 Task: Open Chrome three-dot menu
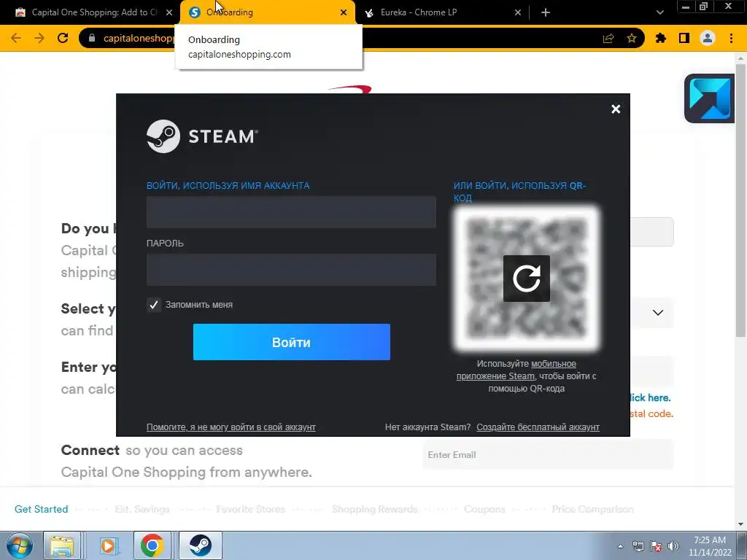(x=731, y=38)
